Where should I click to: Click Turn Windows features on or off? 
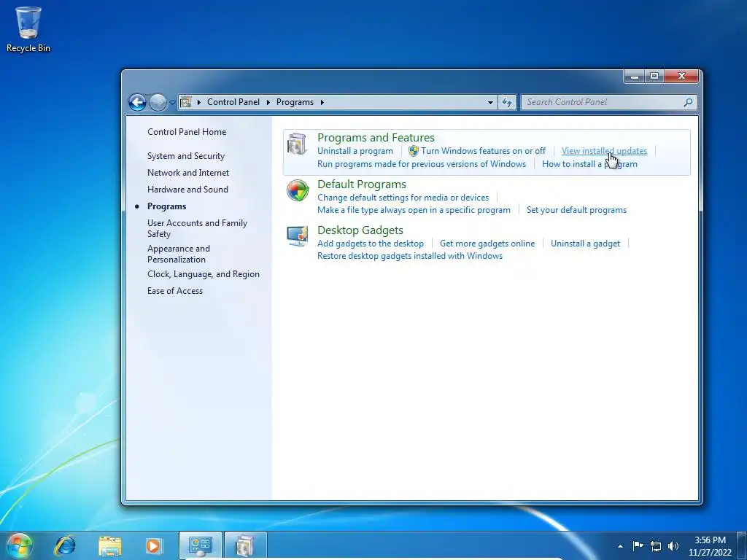[x=477, y=151]
